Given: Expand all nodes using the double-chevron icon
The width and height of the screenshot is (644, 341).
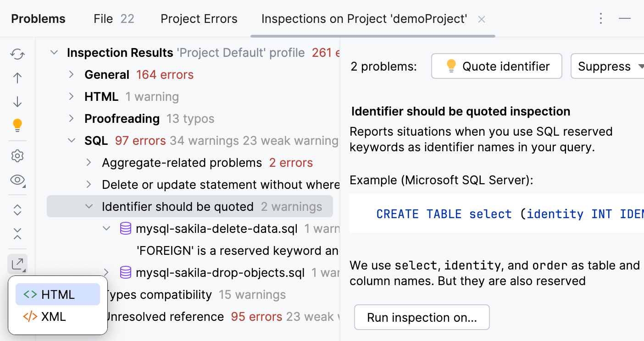Looking at the screenshot, I should point(17,209).
